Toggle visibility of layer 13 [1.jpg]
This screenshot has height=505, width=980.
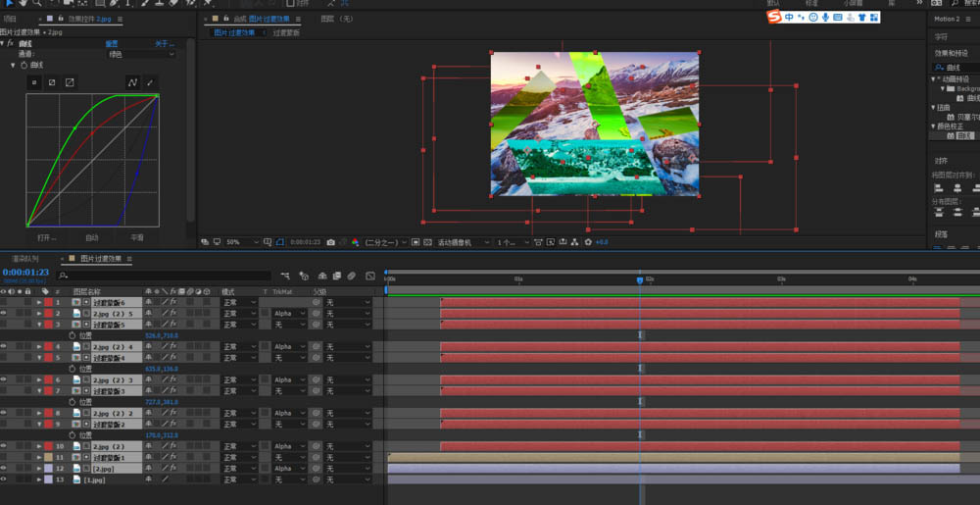[x=4, y=480]
